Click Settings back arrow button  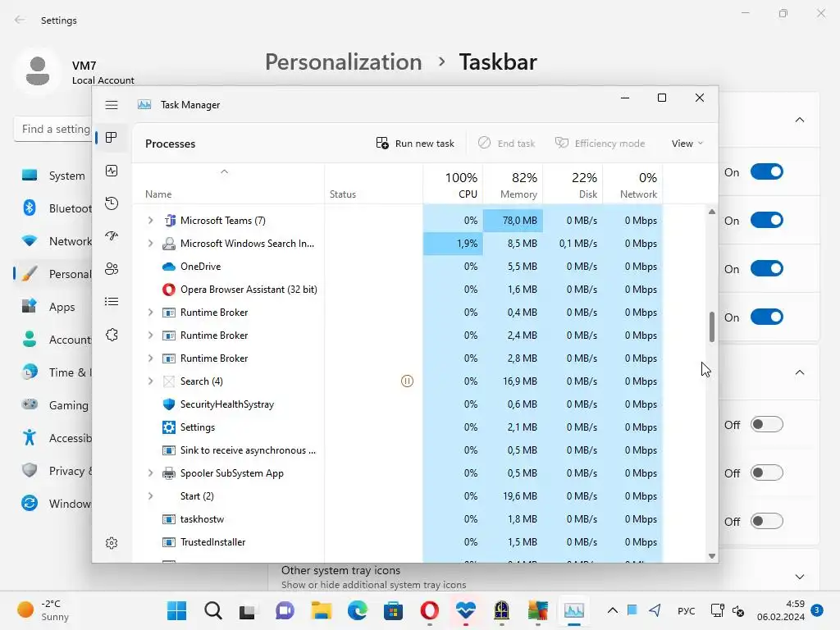(x=20, y=20)
